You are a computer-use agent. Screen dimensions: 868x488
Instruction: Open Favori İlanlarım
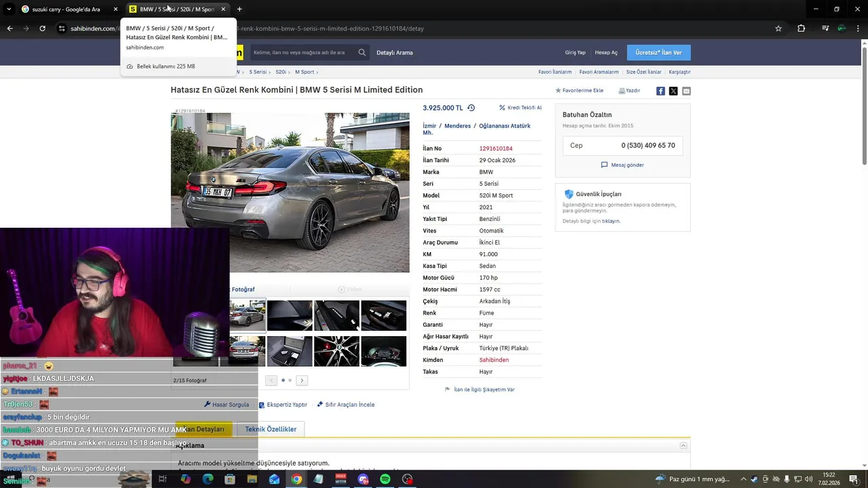click(x=555, y=72)
